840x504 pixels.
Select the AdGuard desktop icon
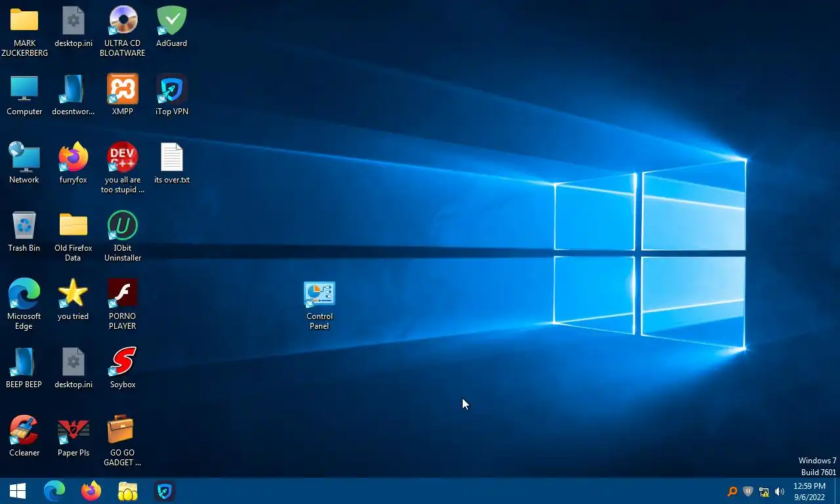pos(171,21)
